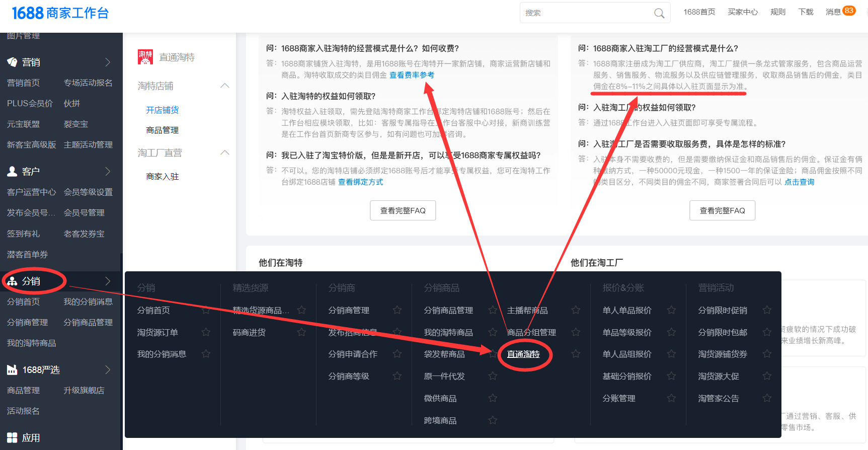Open 发布招商信息 menu item

click(x=353, y=332)
